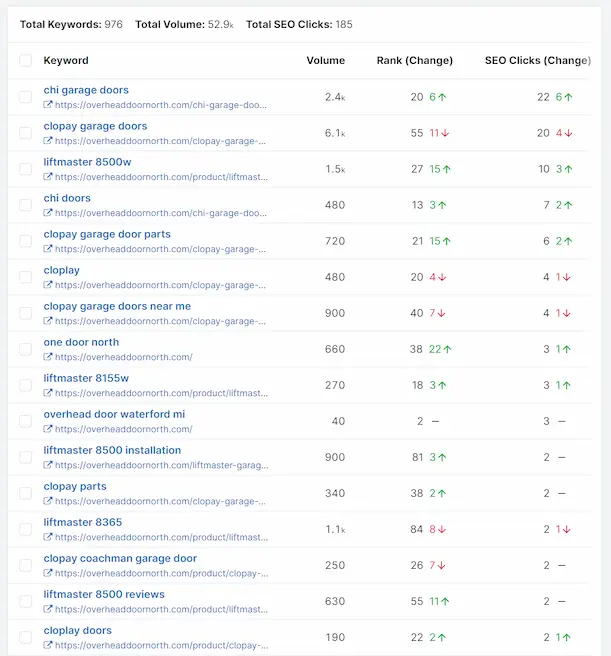Select checkbox for liftmaster 8155w row
This screenshot has height=656, width=611.
(x=25, y=385)
